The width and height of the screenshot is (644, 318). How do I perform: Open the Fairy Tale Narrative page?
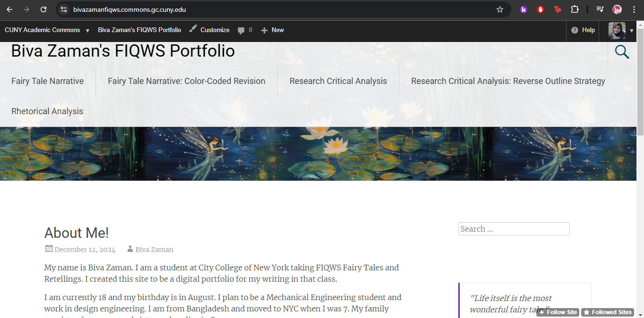coord(47,81)
